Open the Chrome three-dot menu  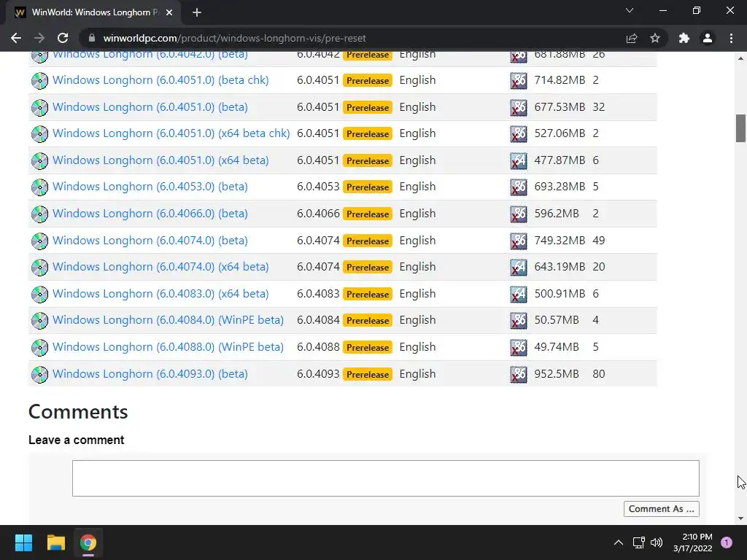(731, 38)
